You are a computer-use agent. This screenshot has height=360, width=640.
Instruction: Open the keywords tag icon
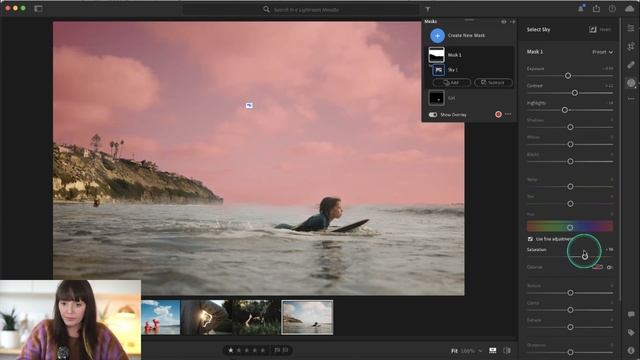(631, 333)
